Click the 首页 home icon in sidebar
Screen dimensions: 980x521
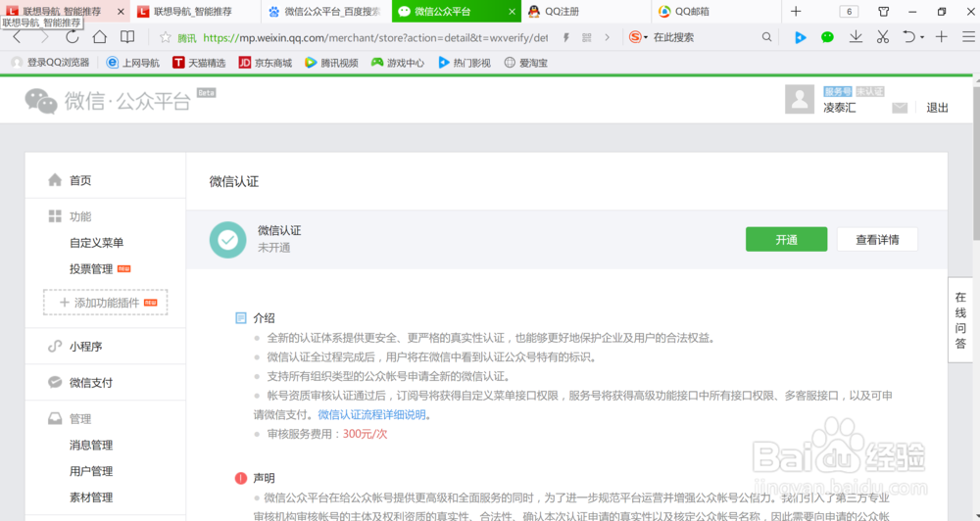click(x=55, y=180)
